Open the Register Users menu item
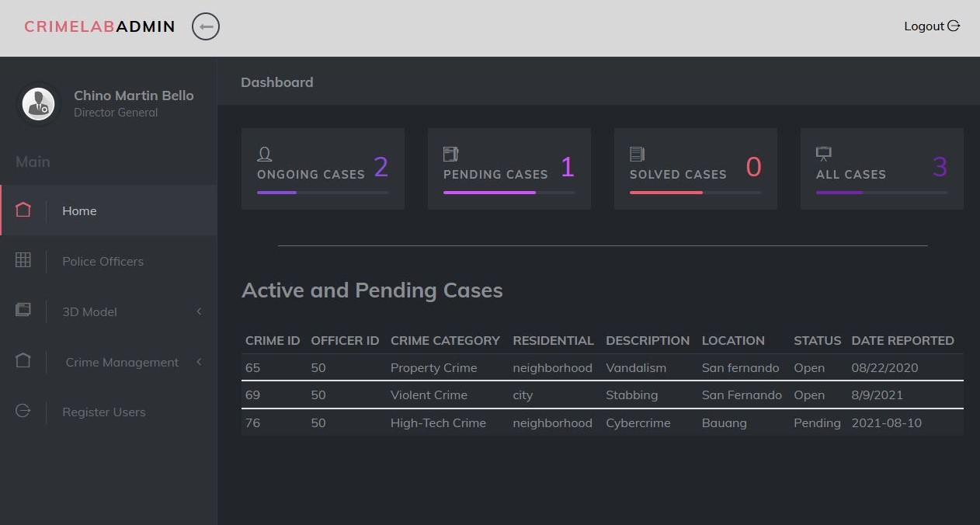 [x=104, y=412]
